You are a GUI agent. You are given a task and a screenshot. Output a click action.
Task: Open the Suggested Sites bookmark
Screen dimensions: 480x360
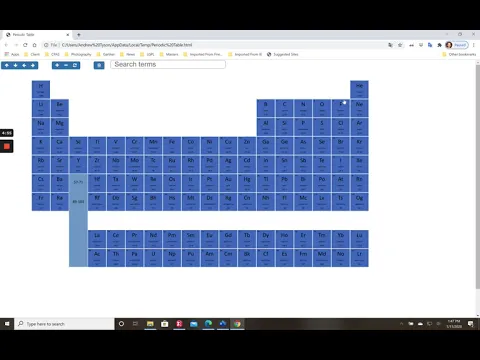point(282,54)
